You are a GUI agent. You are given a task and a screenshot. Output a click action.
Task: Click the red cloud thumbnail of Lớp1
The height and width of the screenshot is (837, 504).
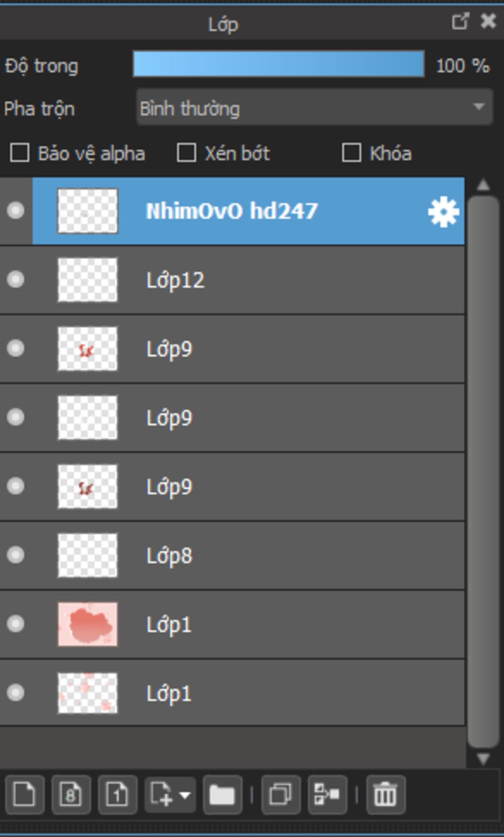[88, 624]
